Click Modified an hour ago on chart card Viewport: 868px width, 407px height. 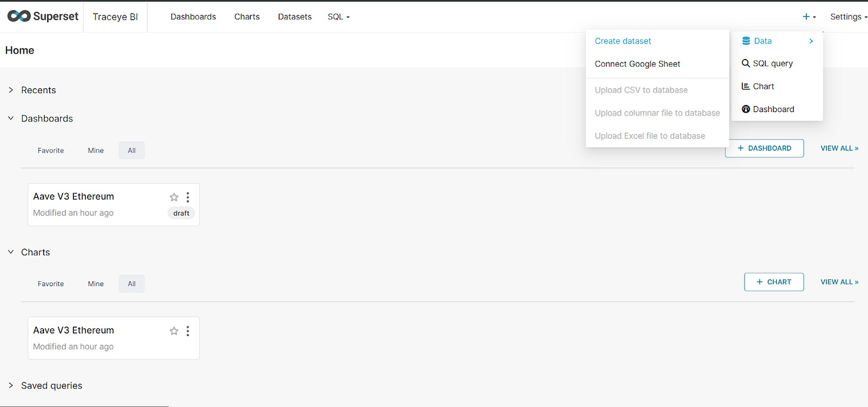tap(73, 346)
